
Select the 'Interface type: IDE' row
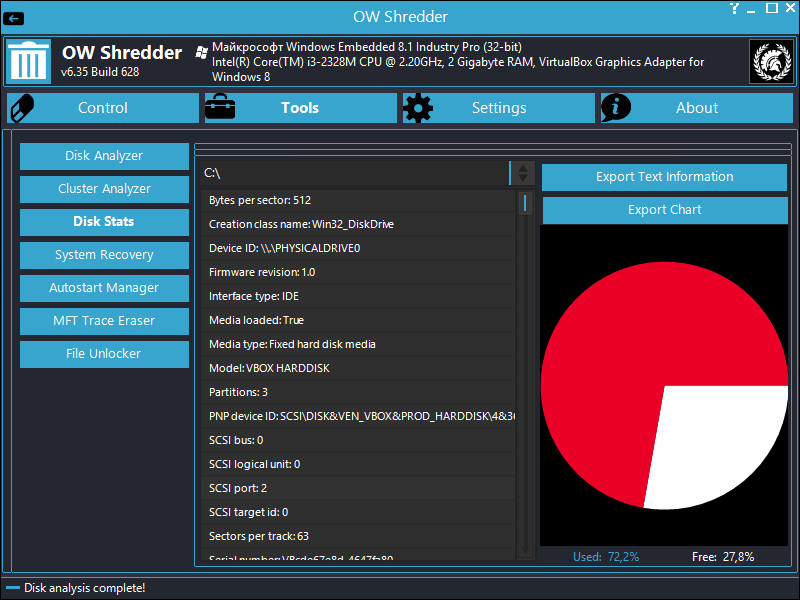[358, 296]
